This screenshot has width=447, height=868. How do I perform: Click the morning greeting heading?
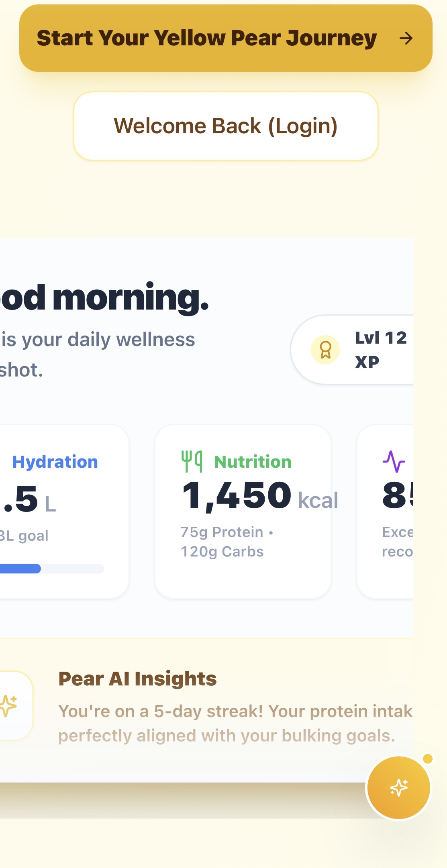pyautogui.click(x=104, y=297)
